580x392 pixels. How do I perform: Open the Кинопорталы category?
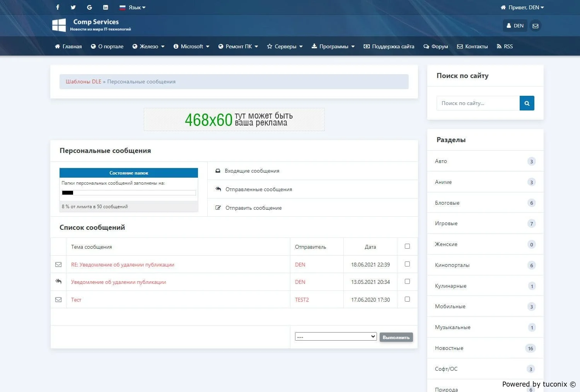pos(485,265)
